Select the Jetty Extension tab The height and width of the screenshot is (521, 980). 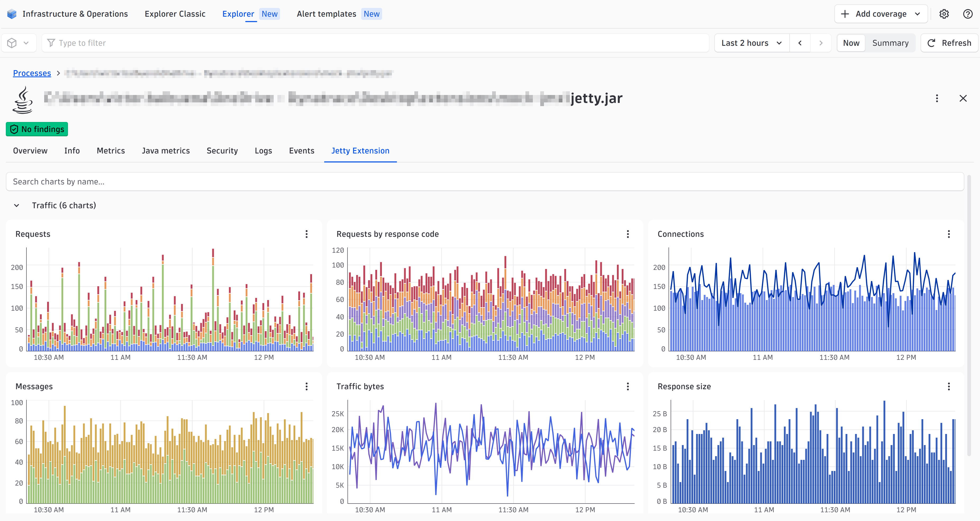tap(360, 151)
